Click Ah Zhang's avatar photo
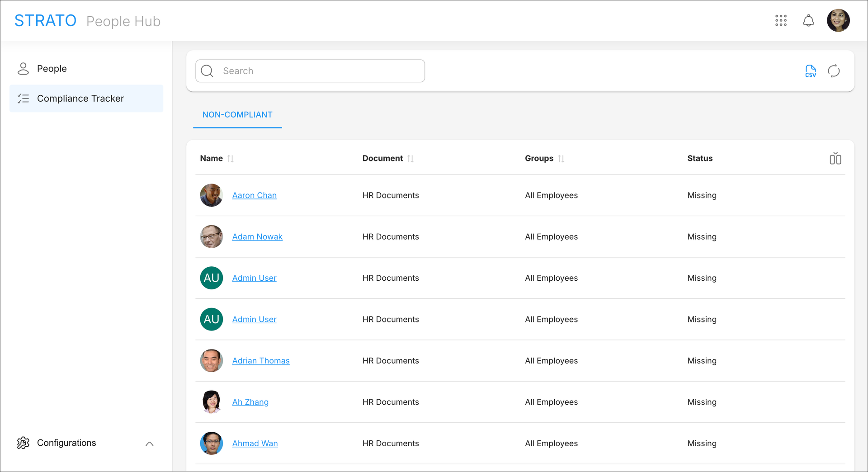The image size is (868, 472). coord(211,402)
